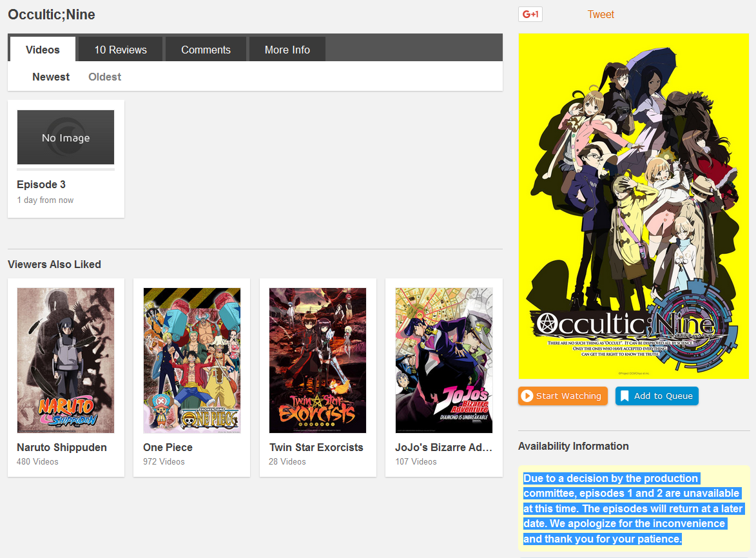This screenshot has width=756, height=558.
Task: Click the Twin Star Exorcists title
Action: [316, 447]
